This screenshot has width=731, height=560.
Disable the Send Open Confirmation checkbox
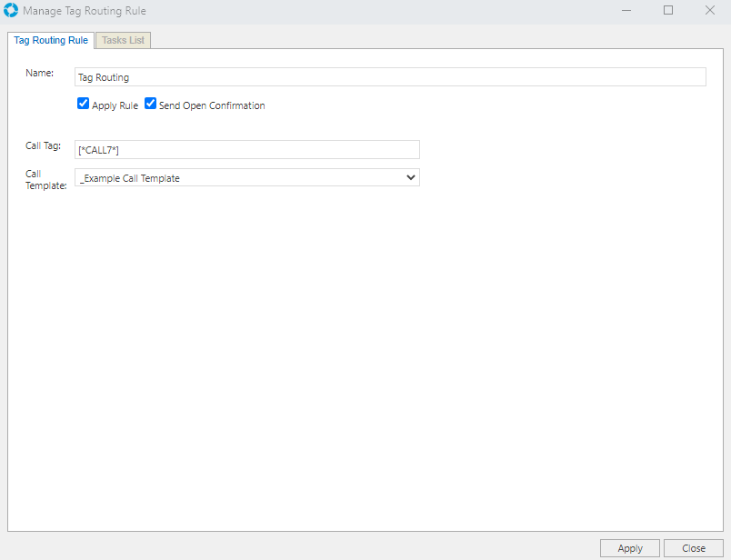[x=151, y=105]
